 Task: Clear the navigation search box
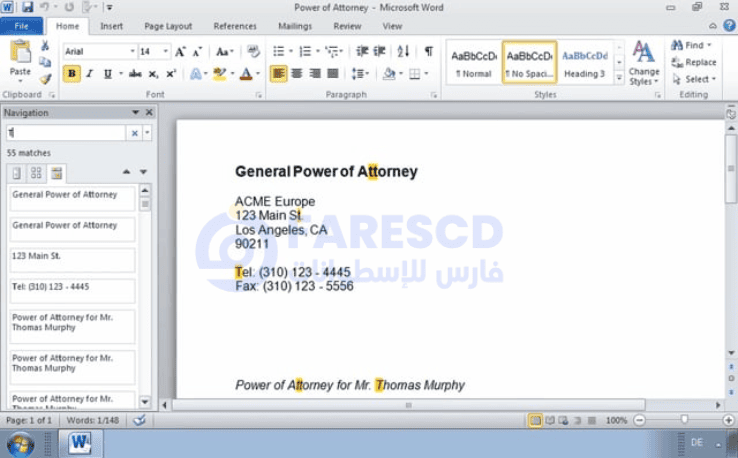tap(134, 133)
